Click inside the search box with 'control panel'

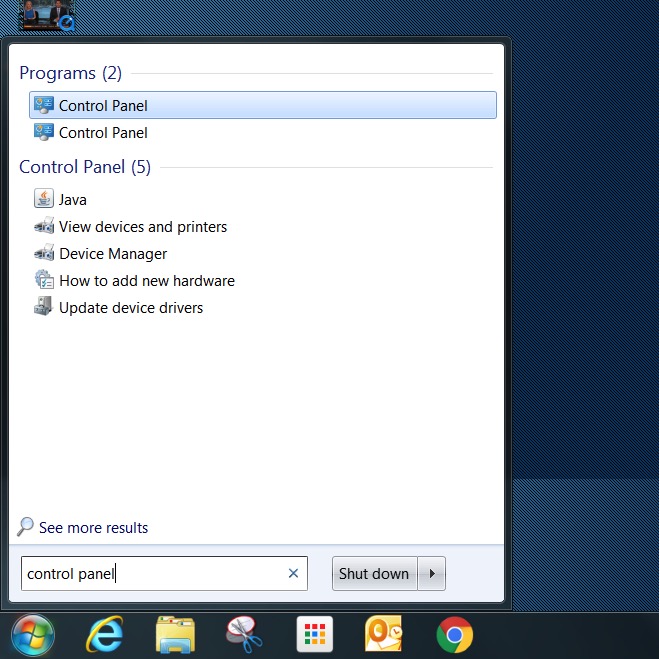point(164,574)
